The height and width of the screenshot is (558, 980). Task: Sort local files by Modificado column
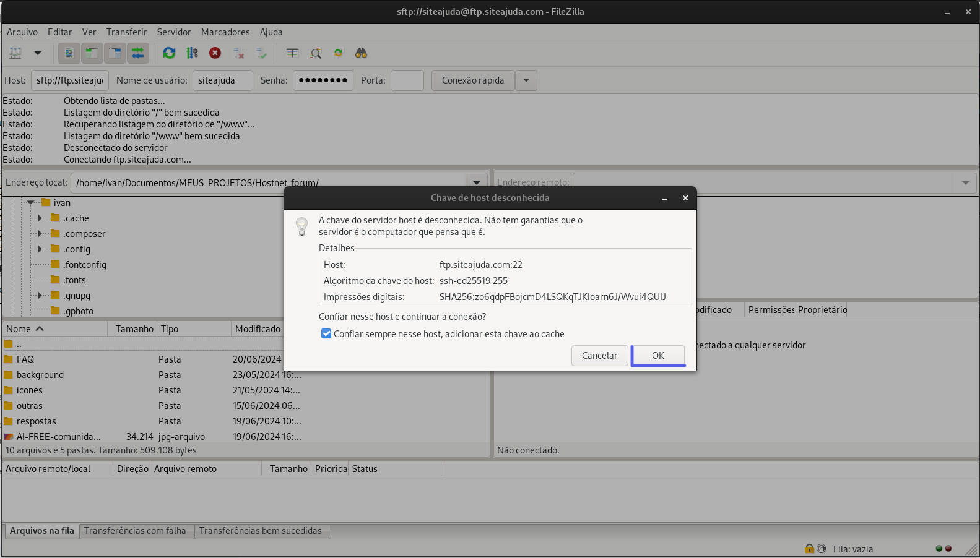click(x=258, y=329)
